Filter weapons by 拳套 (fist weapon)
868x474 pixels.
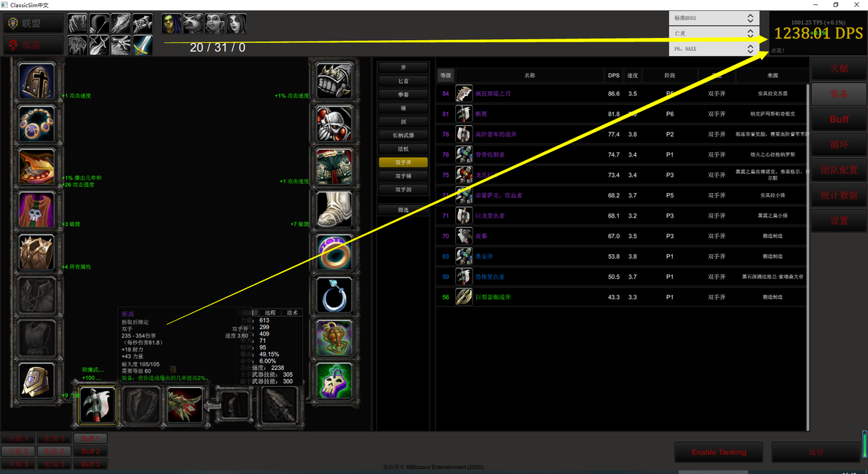[403, 95]
